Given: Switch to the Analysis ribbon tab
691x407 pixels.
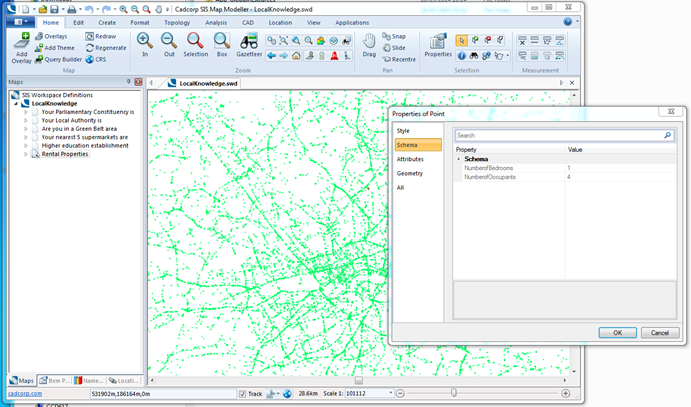Looking at the screenshot, I should [x=216, y=22].
